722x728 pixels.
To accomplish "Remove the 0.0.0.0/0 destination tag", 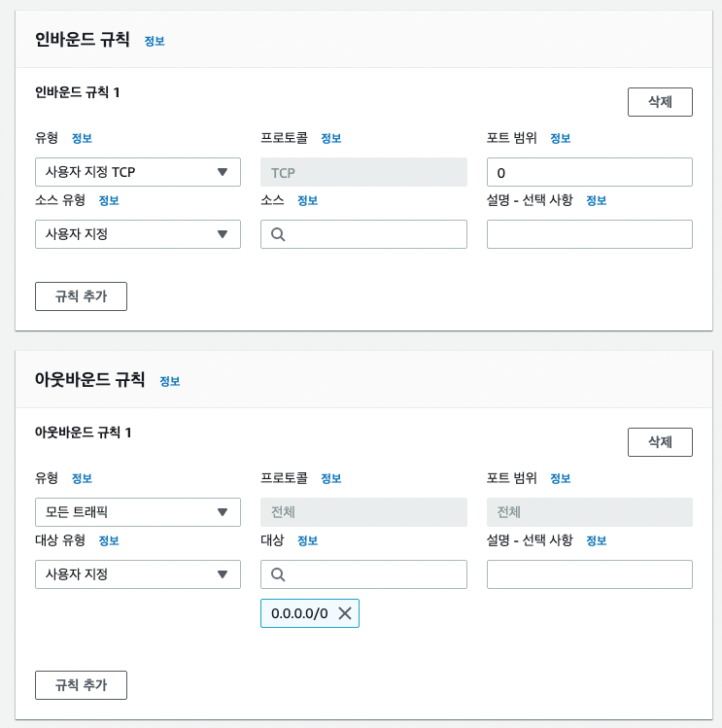I will [x=345, y=613].
